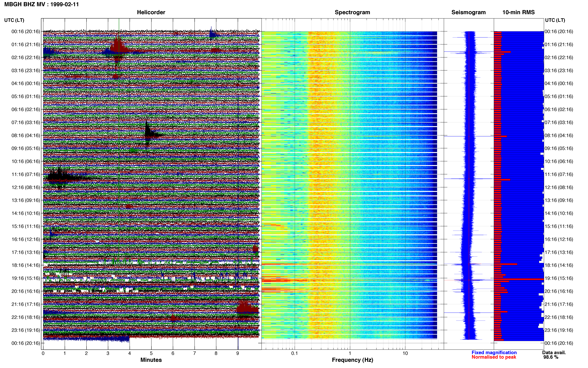Click the spectrogram frequency tick '10'
Screen dimensions: 588x368
pos(405,353)
